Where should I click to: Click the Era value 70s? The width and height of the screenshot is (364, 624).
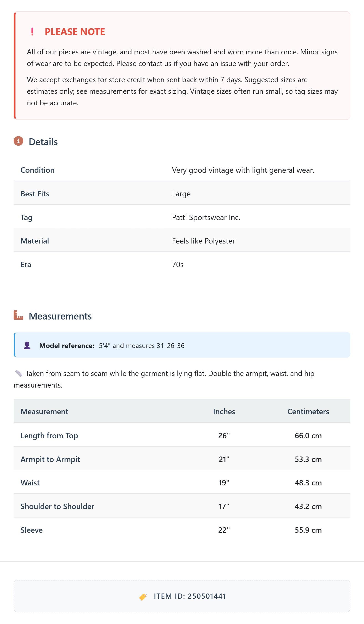coord(178,265)
